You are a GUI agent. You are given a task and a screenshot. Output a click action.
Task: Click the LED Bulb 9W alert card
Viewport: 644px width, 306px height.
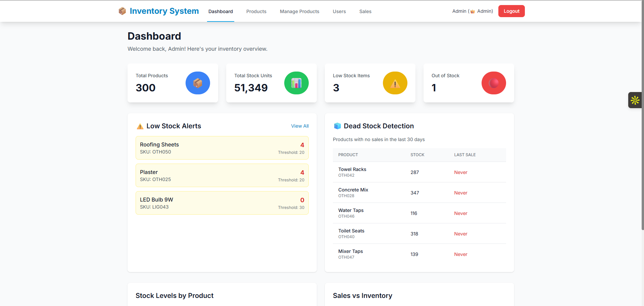[222, 203]
